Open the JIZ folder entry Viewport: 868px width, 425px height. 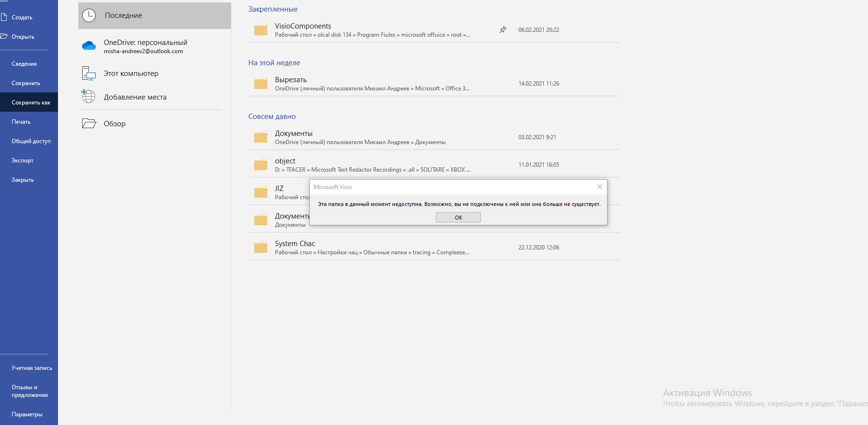click(279, 192)
